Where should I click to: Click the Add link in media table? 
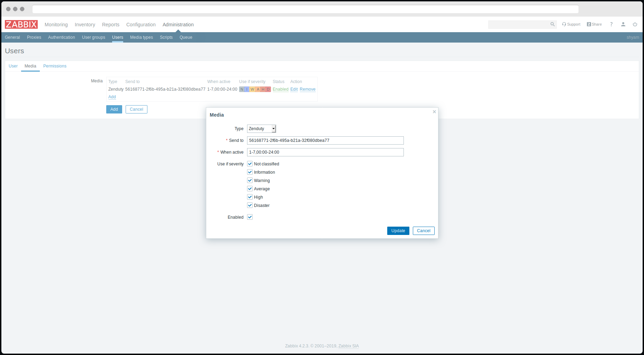[112, 97]
